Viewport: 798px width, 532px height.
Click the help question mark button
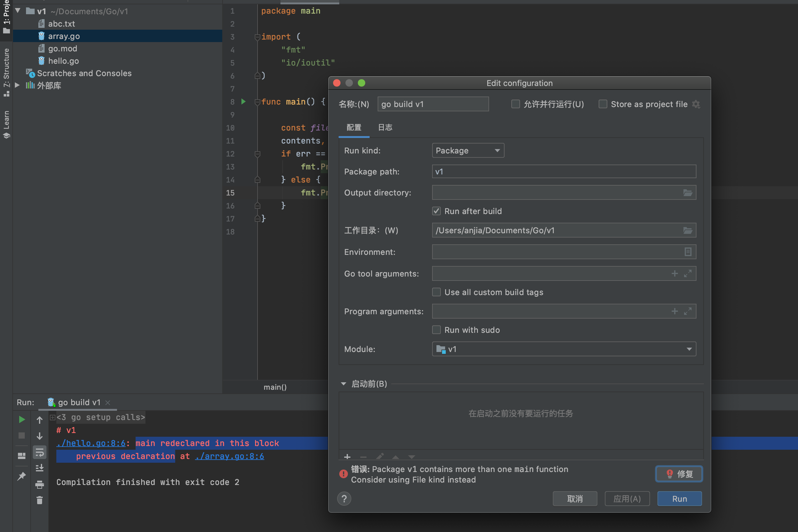(x=344, y=499)
